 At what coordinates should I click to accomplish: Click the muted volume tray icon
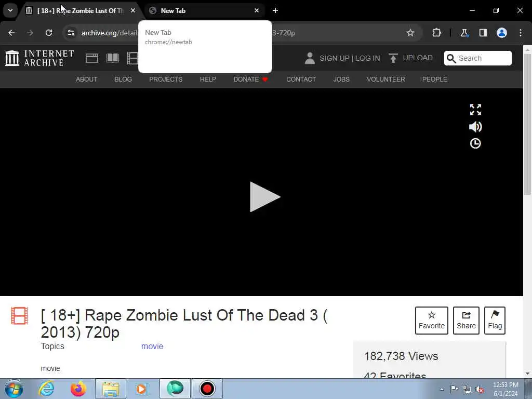tap(480, 389)
